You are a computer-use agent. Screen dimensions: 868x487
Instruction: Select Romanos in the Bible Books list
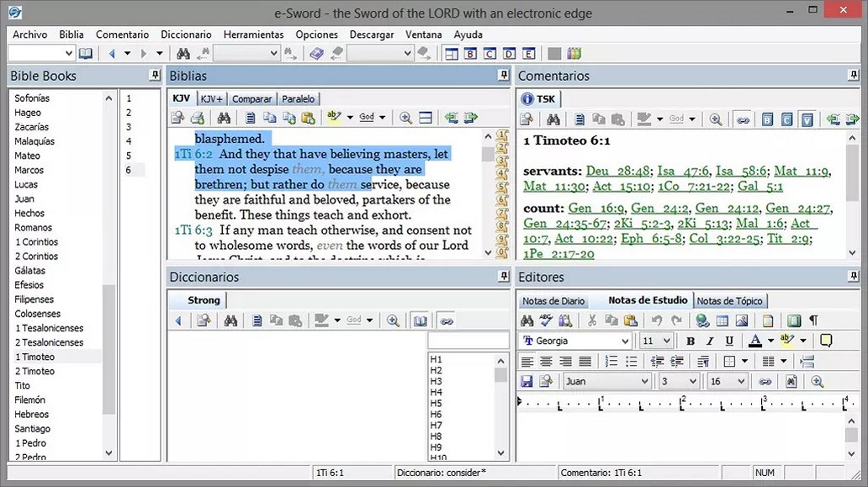(x=33, y=227)
